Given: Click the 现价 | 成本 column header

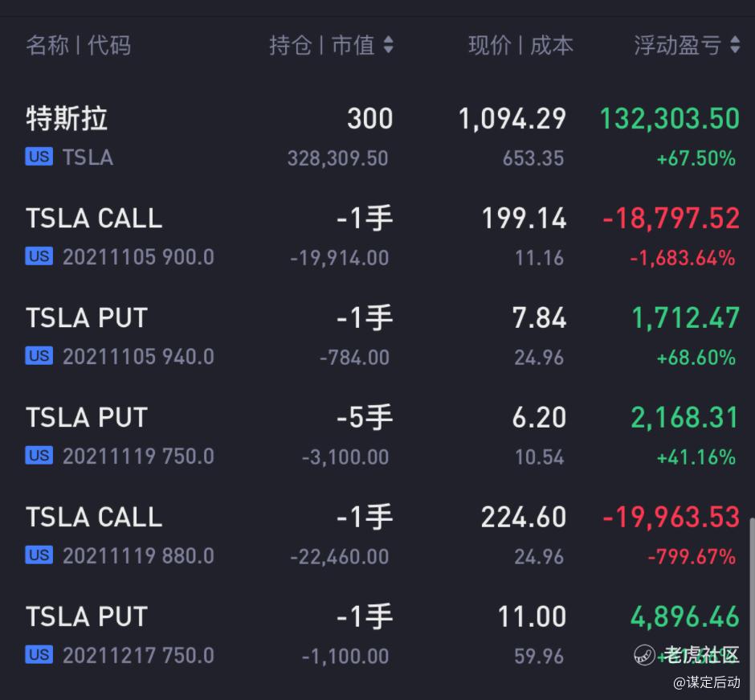Looking at the screenshot, I should pyautogui.click(x=521, y=45).
